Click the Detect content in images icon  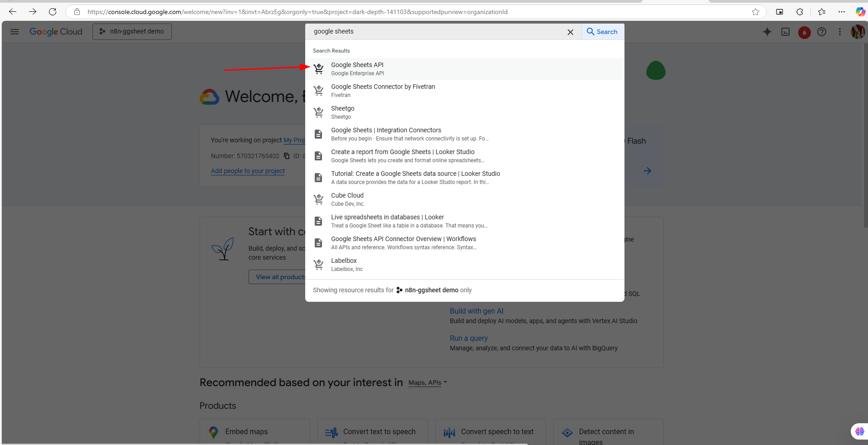point(567,433)
